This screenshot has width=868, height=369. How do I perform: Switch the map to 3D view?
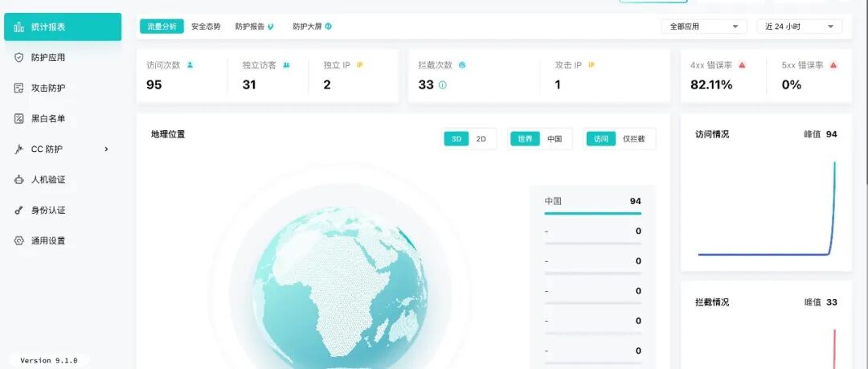(457, 139)
